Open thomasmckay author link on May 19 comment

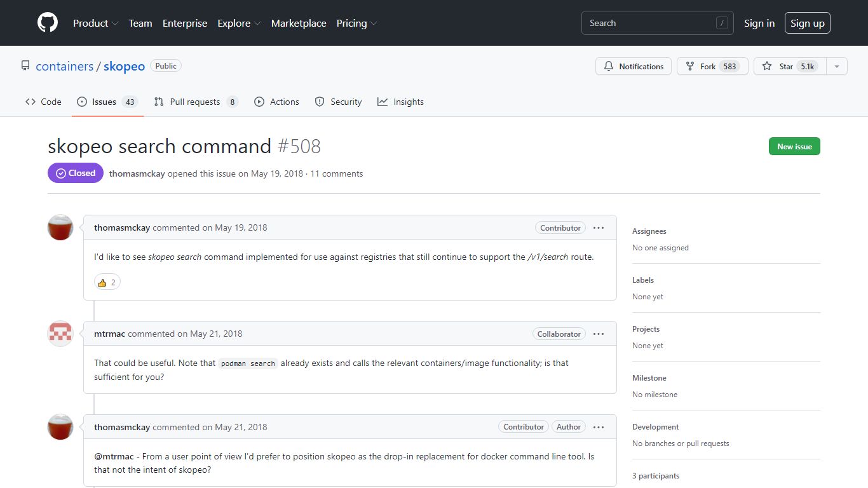122,227
